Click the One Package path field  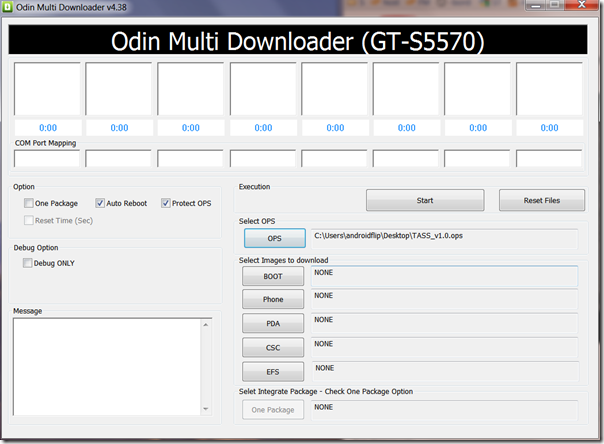tap(445, 410)
